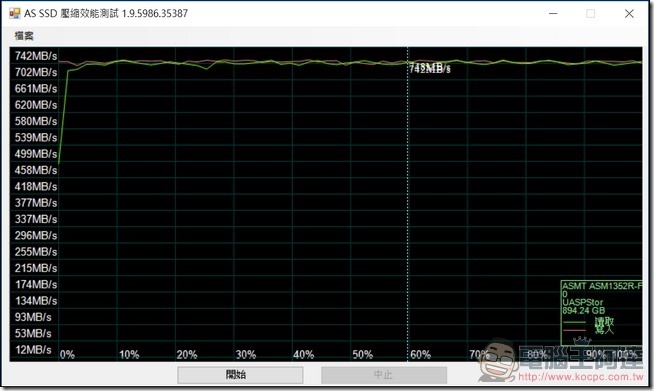Click the UASPStor driver text in legend
654x391 pixels.
582,303
